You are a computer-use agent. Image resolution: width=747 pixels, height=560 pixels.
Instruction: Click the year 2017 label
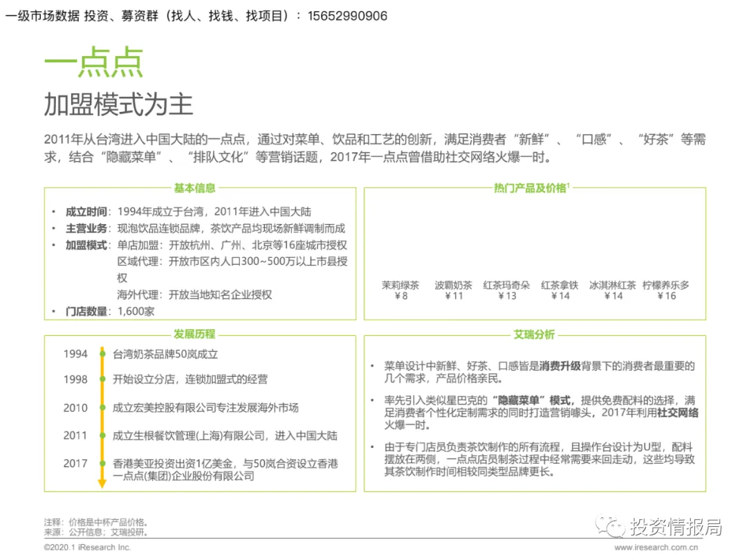(75, 463)
